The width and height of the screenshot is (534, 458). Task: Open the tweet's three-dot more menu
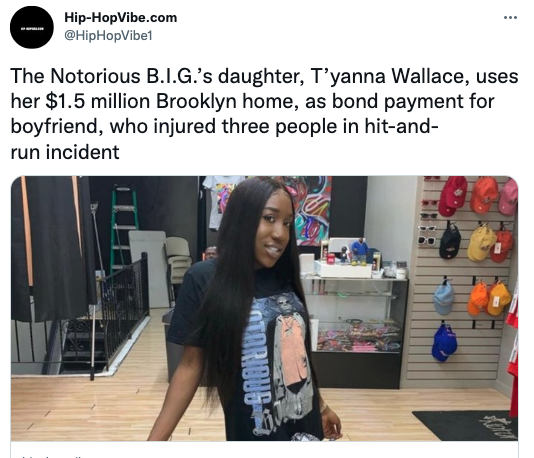pyautogui.click(x=510, y=17)
